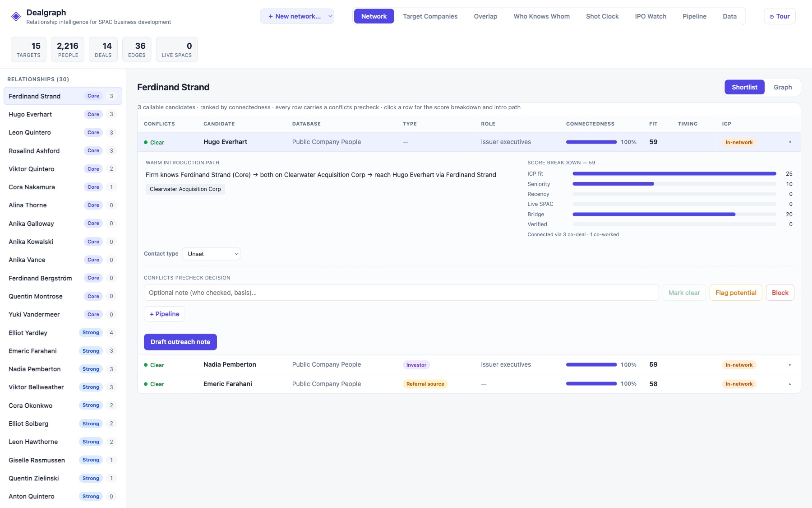
Task: Click Nadia Pemberton's connectedness progress bar
Action: click(591, 365)
